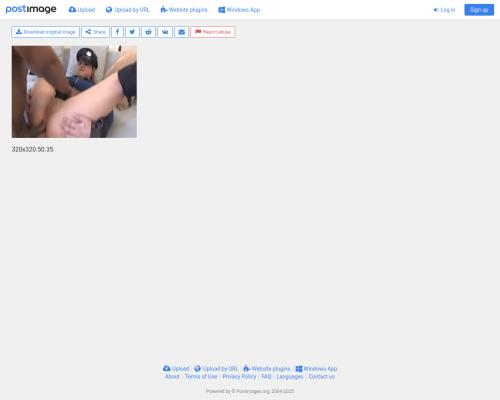This screenshot has width=500, height=400.
Task: Click the Postimage logo
Action: pos(31,9)
